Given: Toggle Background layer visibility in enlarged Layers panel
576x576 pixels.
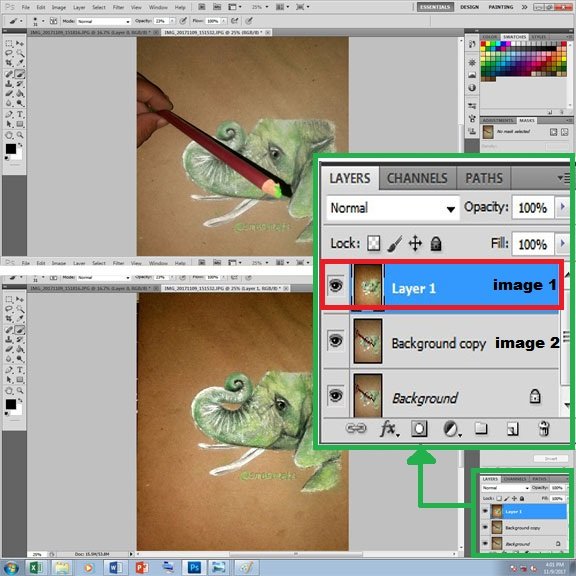Looking at the screenshot, I should (x=335, y=396).
